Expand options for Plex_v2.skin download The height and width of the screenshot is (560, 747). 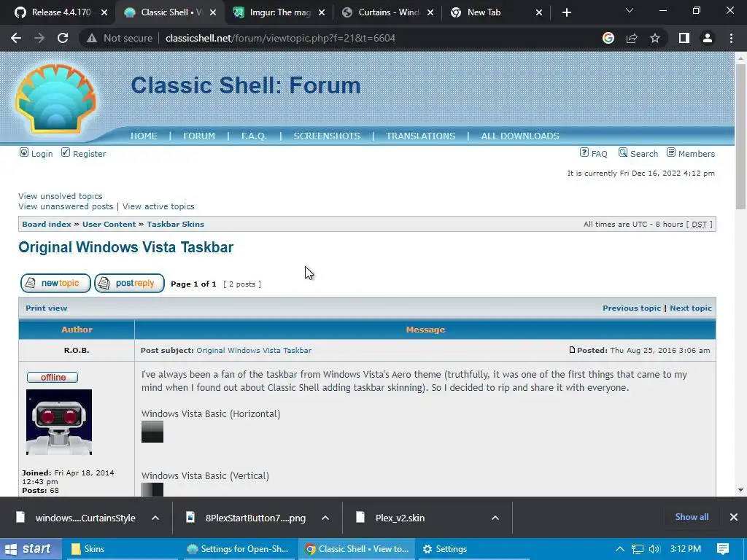495,518
